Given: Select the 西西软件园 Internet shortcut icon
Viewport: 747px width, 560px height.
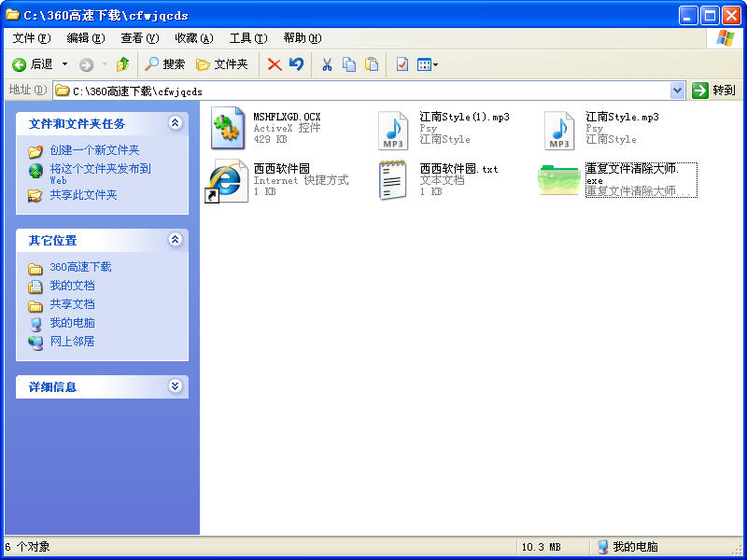Looking at the screenshot, I should tap(227, 181).
